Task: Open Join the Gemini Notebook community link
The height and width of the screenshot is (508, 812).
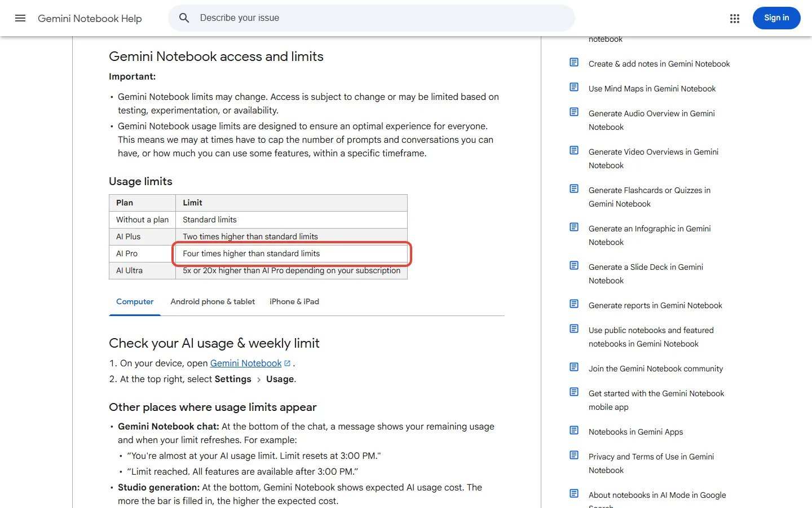Action: (x=656, y=369)
